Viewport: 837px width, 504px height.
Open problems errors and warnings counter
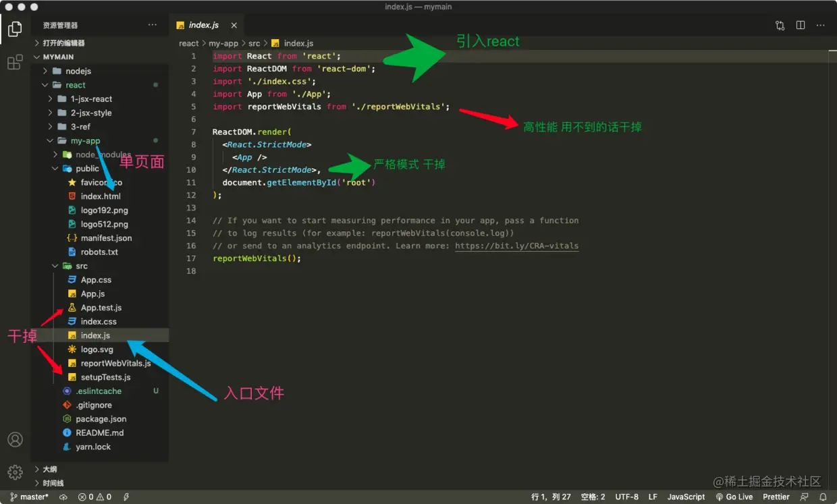[x=95, y=497]
